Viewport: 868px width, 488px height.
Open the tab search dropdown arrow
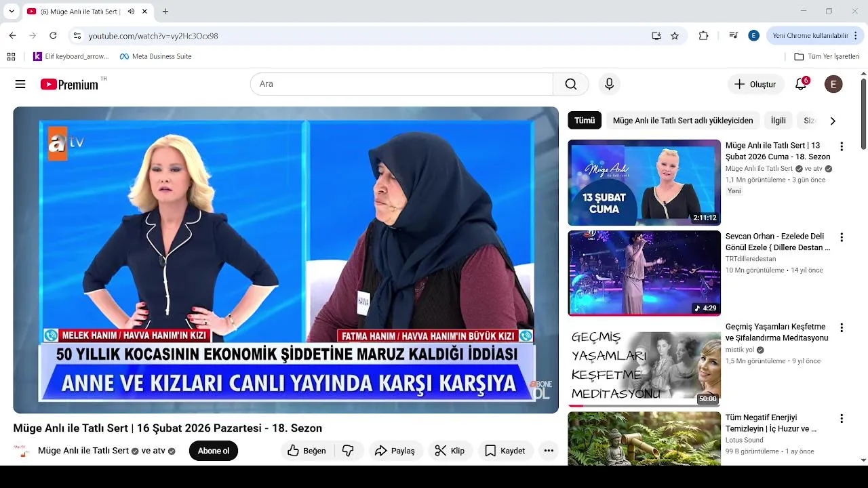(12, 12)
